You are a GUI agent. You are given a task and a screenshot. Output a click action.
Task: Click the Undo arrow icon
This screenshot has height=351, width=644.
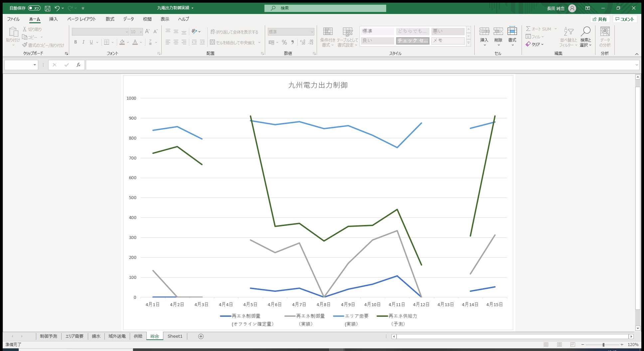[57, 8]
